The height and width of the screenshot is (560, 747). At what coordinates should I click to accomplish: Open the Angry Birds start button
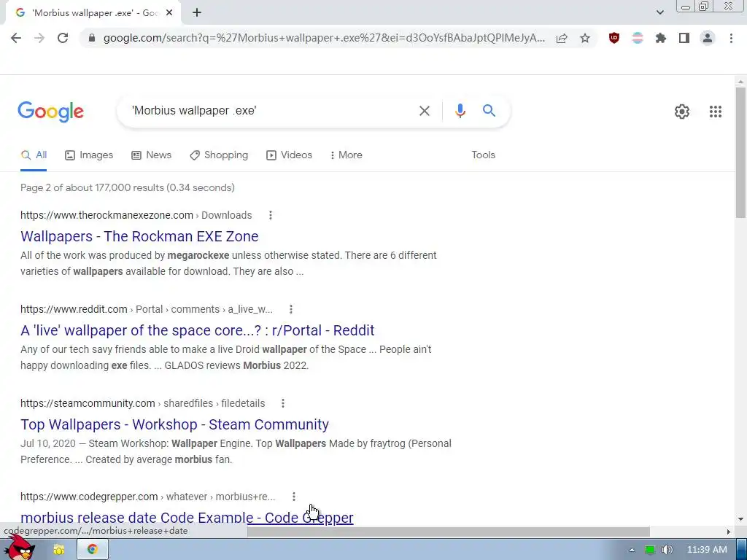coord(20,548)
